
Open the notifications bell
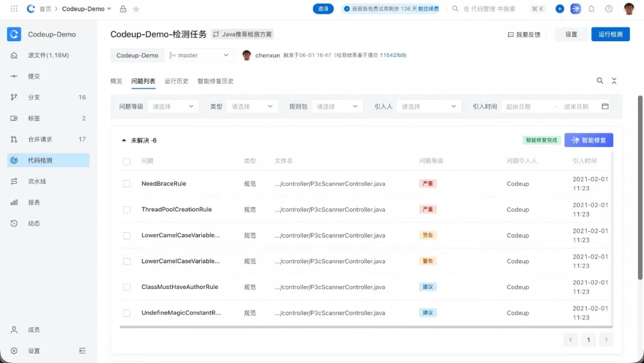tap(592, 8)
